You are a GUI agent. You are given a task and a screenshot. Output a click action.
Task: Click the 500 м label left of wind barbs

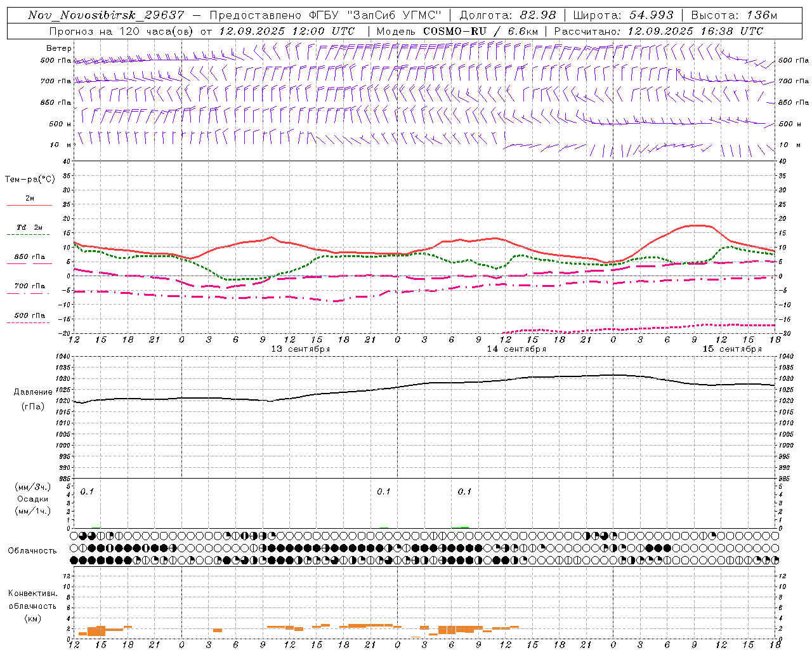(x=60, y=124)
